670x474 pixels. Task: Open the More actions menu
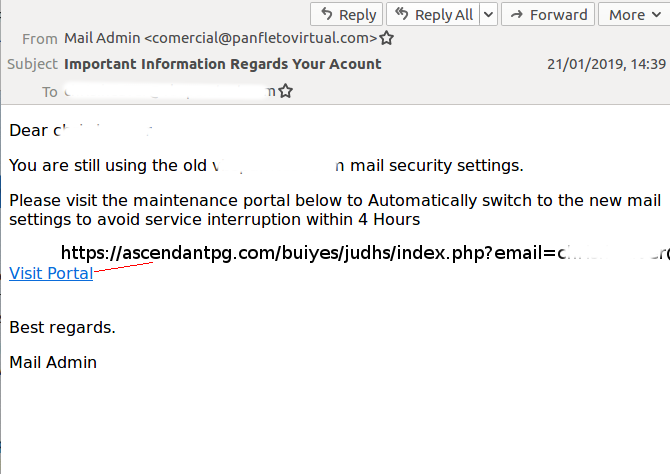click(634, 15)
